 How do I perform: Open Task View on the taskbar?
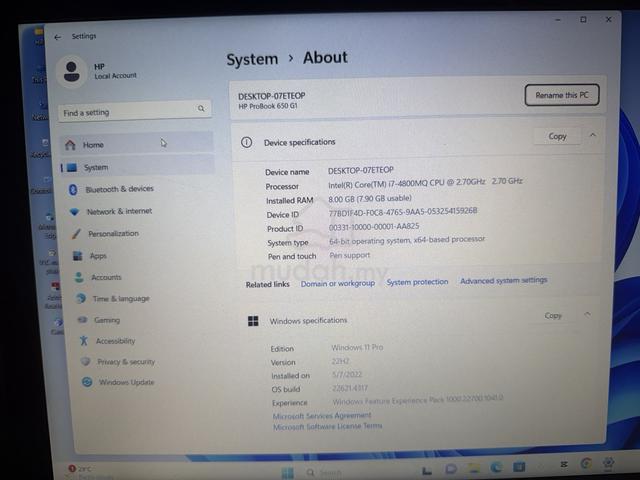click(x=427, y=470)
